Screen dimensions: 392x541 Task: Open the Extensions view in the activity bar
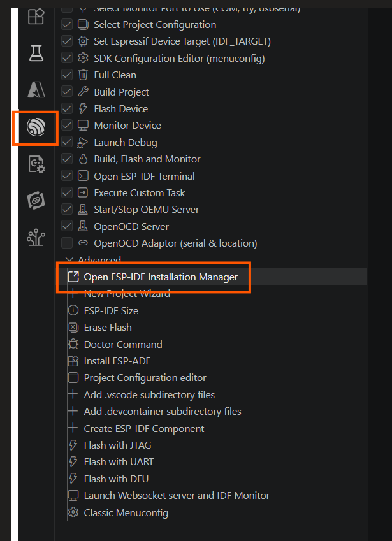pos(36,16)
